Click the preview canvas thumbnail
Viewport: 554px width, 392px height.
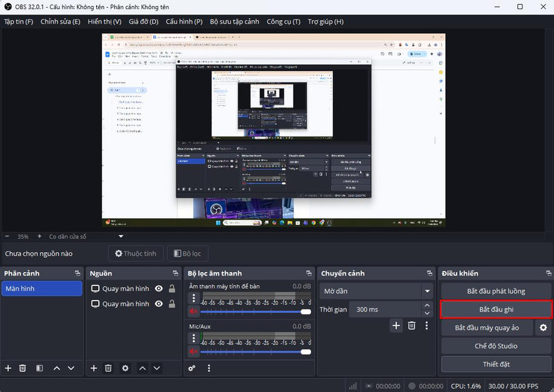point(274,130)
